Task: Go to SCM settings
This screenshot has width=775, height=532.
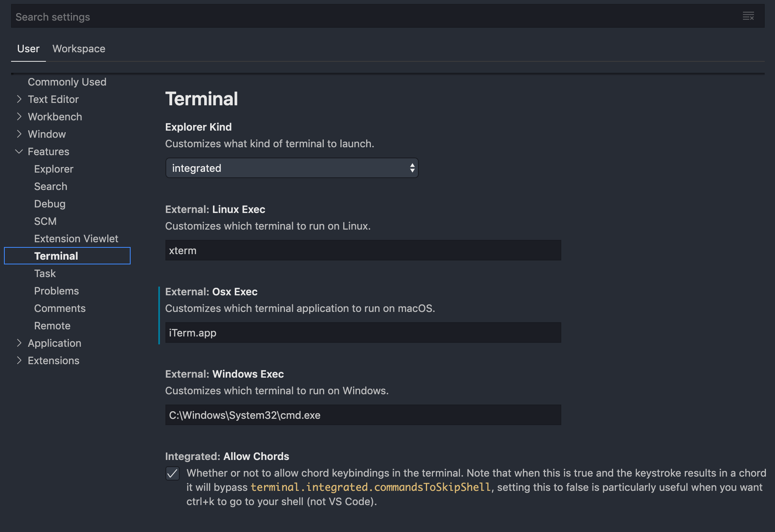Action: click(x=45, y=221)
